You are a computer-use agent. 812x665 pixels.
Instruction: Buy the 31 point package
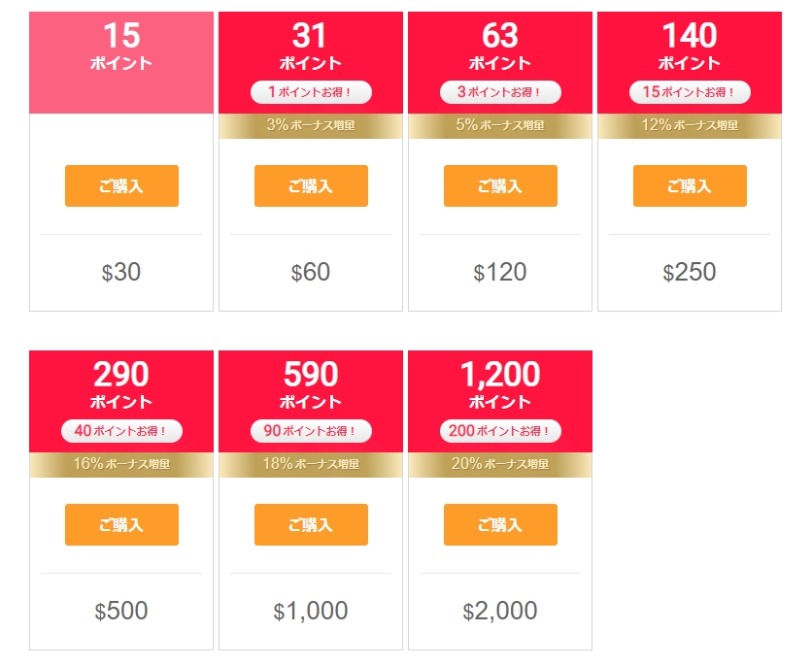[311, 185]
